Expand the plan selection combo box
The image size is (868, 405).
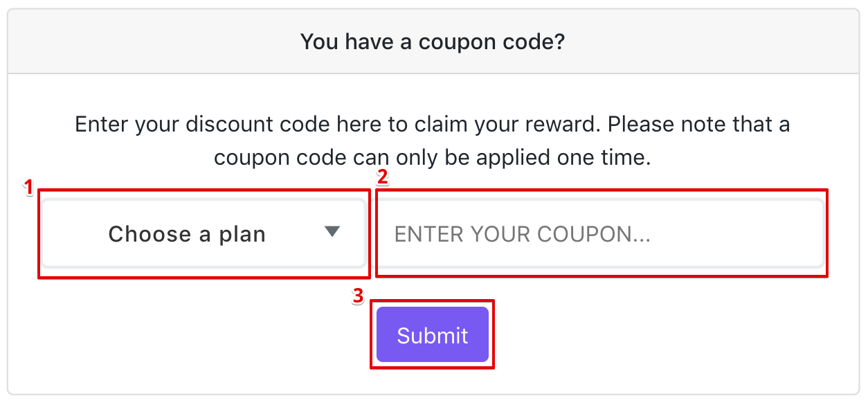pos(202,234)
